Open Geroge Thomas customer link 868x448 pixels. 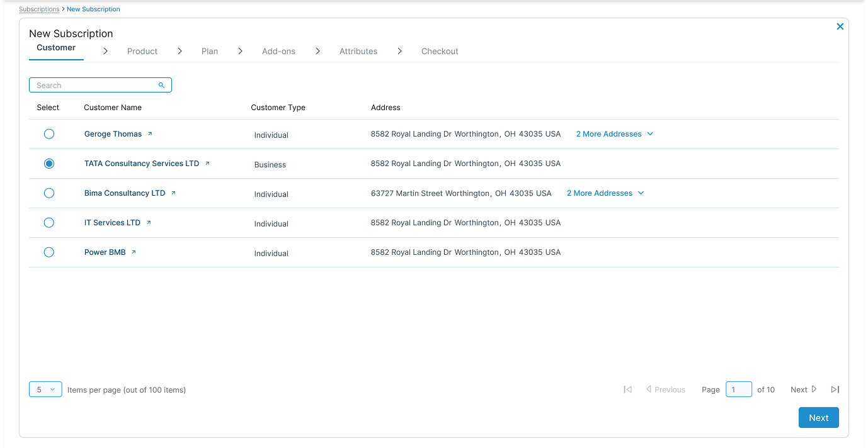click(113, 134)
